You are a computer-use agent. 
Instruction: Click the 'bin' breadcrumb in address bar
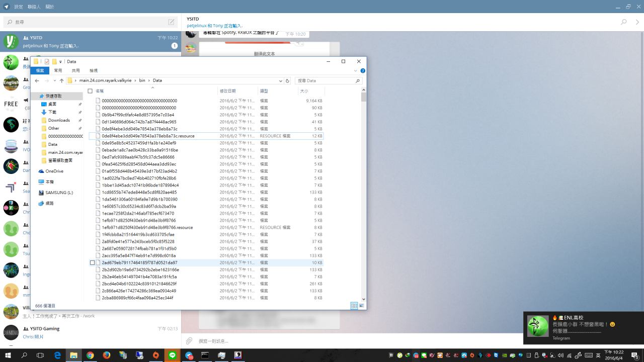pos(142,80)
